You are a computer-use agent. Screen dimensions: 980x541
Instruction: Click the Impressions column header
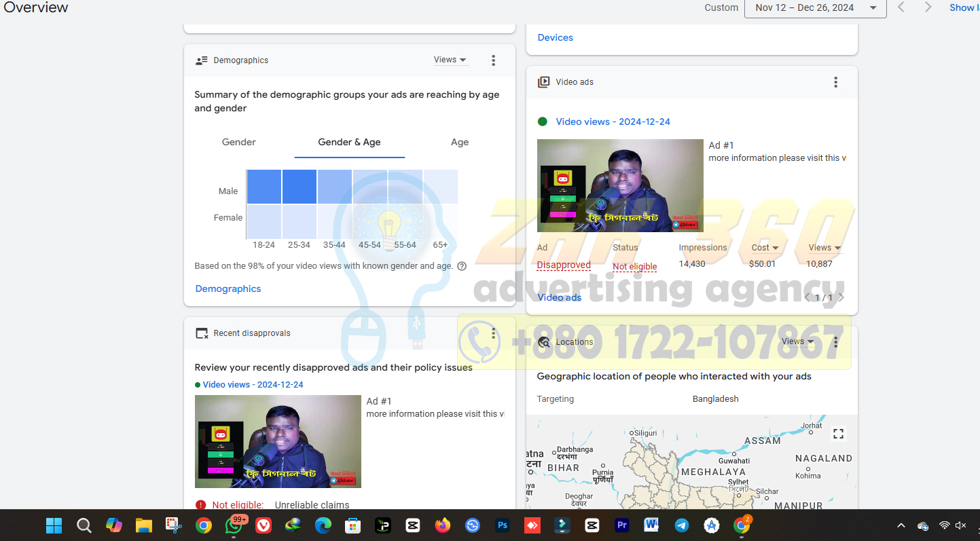tap(703, 248)
